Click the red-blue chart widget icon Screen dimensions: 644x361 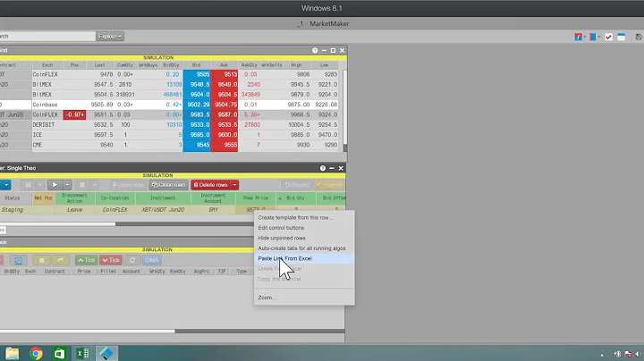579,37
